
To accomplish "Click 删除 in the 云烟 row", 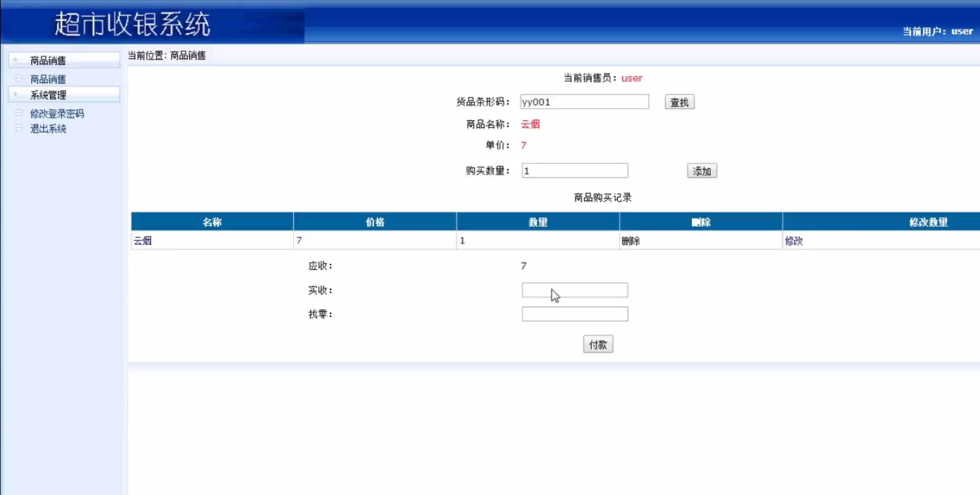I will [x=631, y=241].
